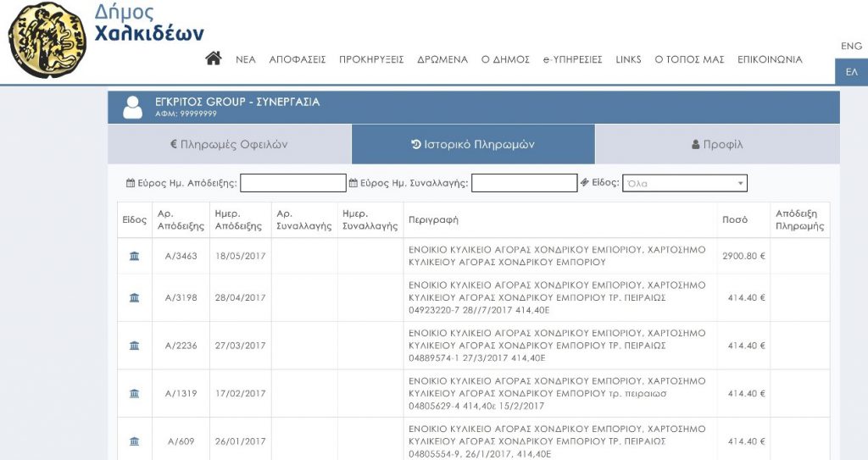Open the Είδος dropdown showing Όλα
This screenshot has height=460, width=868.
point(684,183)
